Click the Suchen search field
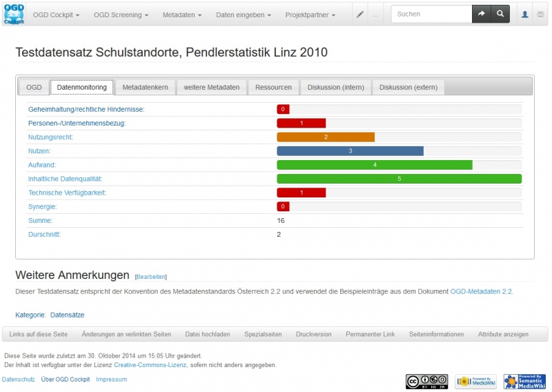This screenshot has height=392, width=552. pos(431,14)
